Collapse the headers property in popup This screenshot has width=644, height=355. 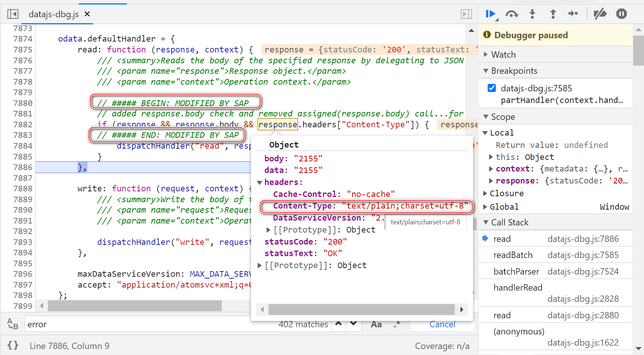(x=260, y=182)
